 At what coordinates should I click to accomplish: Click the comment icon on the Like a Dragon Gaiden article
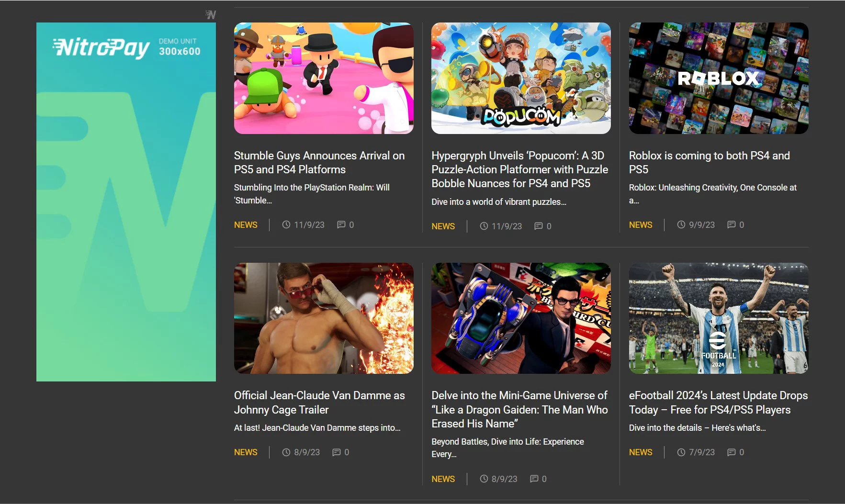[x=534, y=479]
